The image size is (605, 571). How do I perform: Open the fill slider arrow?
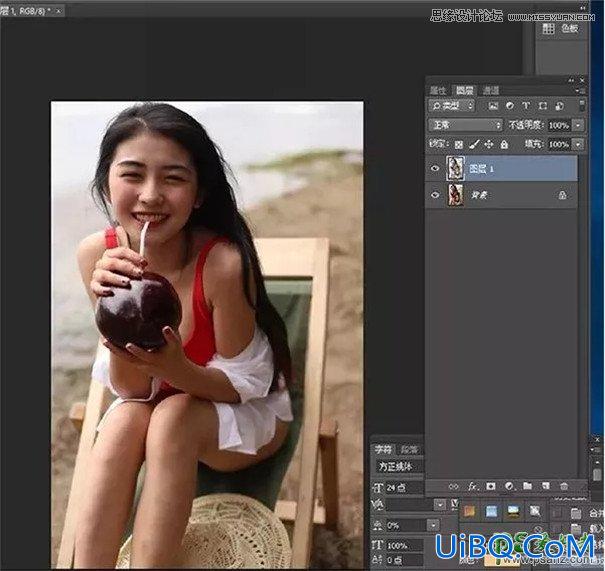[x=578, y=144]
